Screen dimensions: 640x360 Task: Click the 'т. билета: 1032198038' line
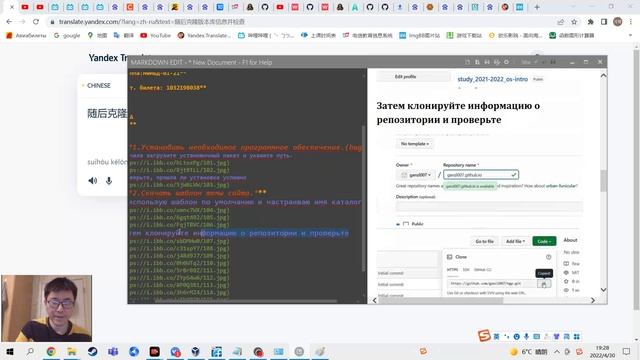tap(168, 88)
